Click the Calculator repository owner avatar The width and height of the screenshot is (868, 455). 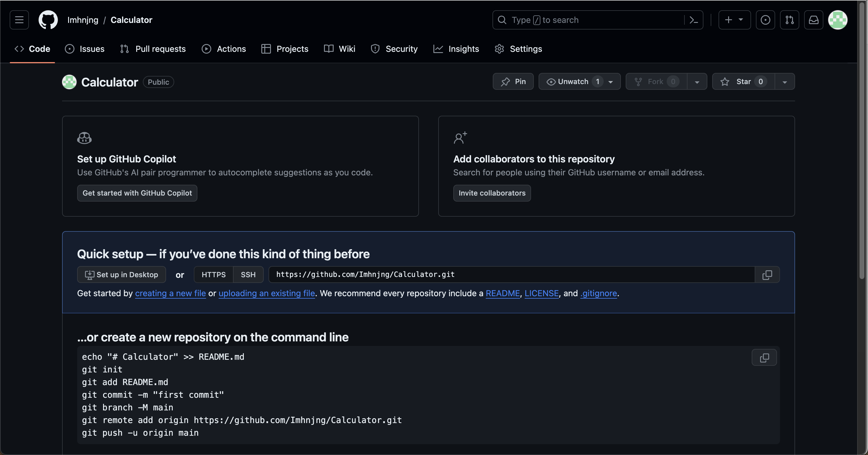pos(69,82)
